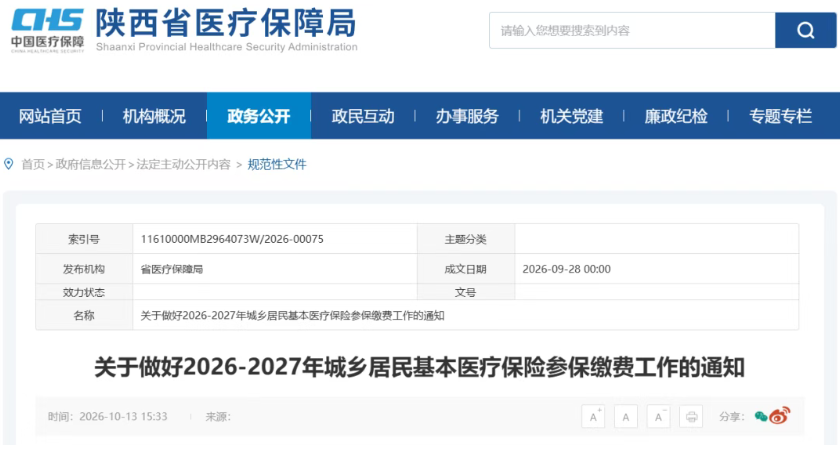Image resolution: width=840 pixels, height=469 pixels.
Task: Open 网站首页 in navigation bar
Action: pos(50,116)
